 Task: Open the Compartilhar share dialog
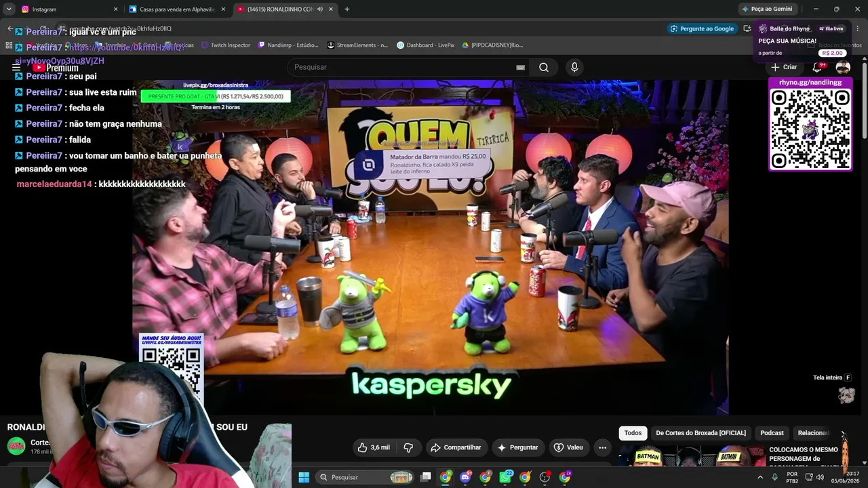click(x=456, y=447)
